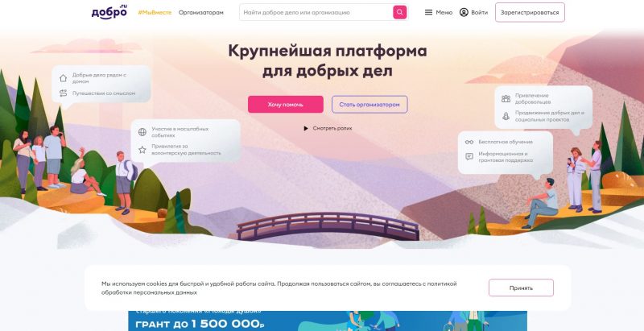Accept cookies with the Принять button
This screenshot has width=644, height=331.
coord(521,288)
